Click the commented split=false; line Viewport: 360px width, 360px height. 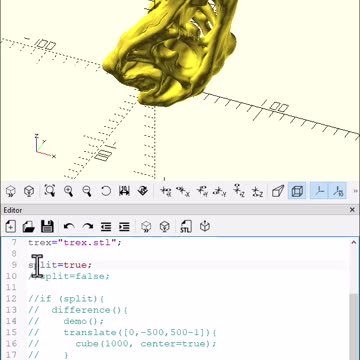pos(69,276)
